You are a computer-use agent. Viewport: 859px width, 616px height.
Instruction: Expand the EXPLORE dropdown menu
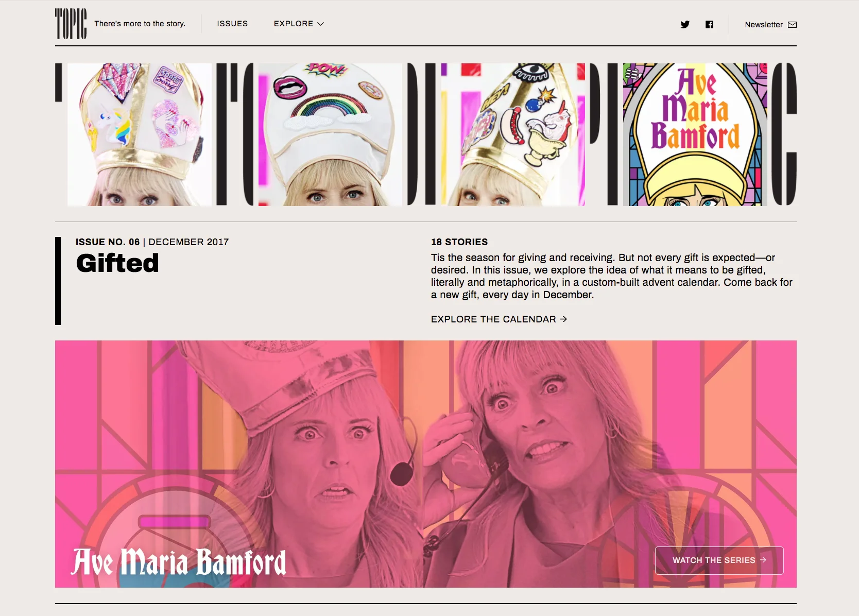(x=299, y=24)
